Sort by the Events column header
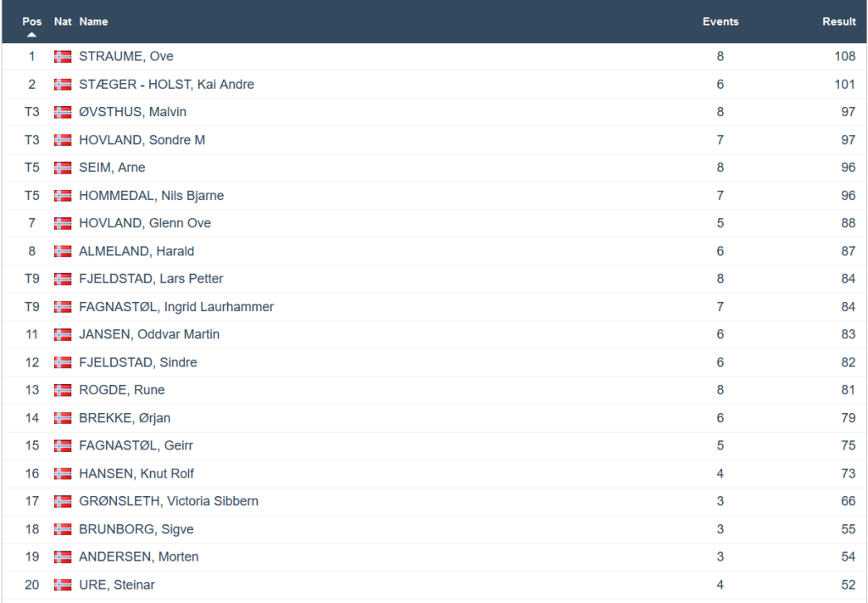 pos(720,21)
